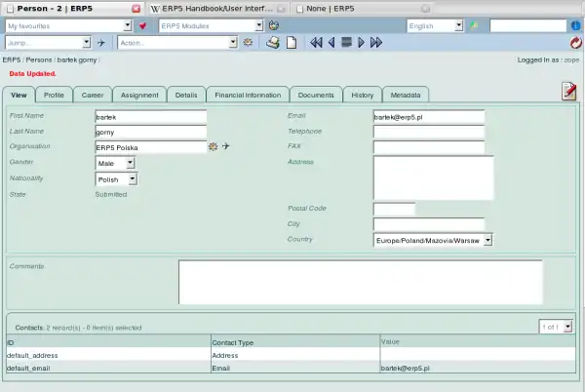Switch to the Financial Information tab
585x392 pixels.
245,96
